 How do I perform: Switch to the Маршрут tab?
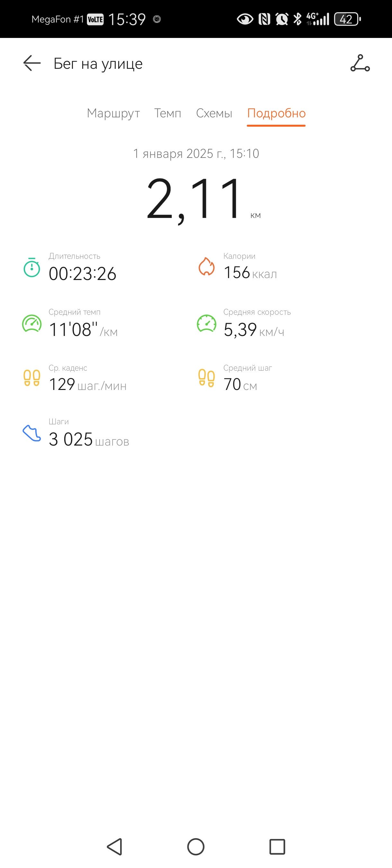pyautogui.click(x=113, y=113)
